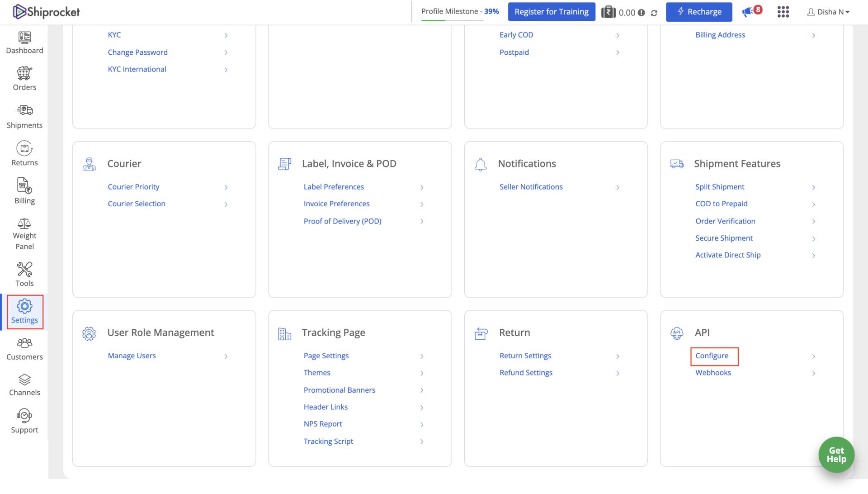Click the Shiprocket logo
This screenshot has width=868, height=494.
click(x=46, y=12)
